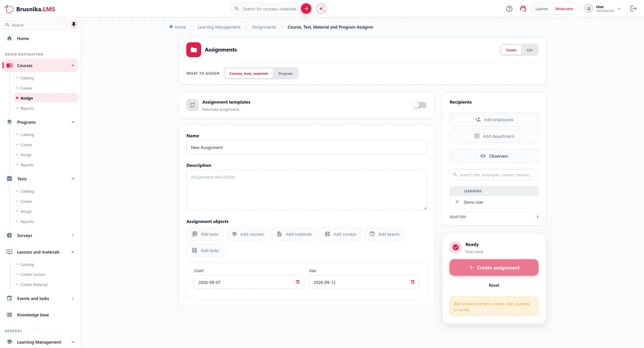The width and height of the screenshot is (644, 348).
Task: Collapse the Programs section chevron
Action: 73,122
